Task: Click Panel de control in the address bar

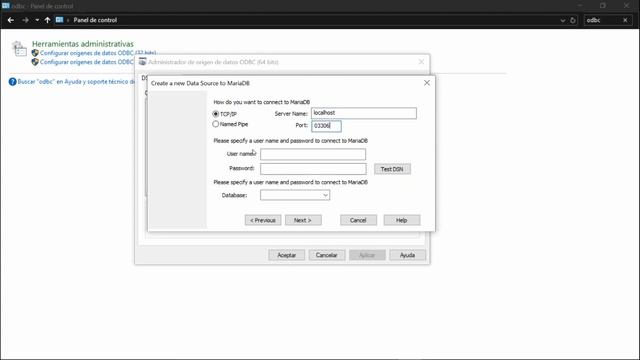Action: pos(95,20)
